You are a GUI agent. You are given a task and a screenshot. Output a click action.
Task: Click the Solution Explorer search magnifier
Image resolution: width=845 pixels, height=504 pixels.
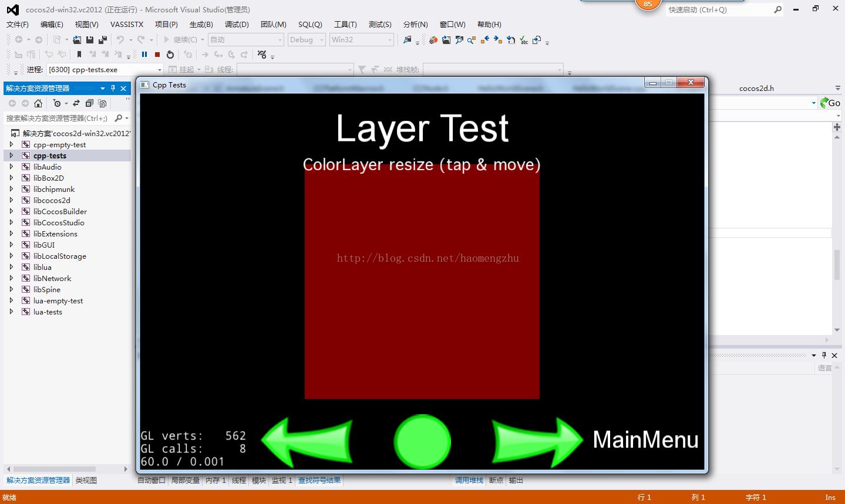(x=119, y=118)
